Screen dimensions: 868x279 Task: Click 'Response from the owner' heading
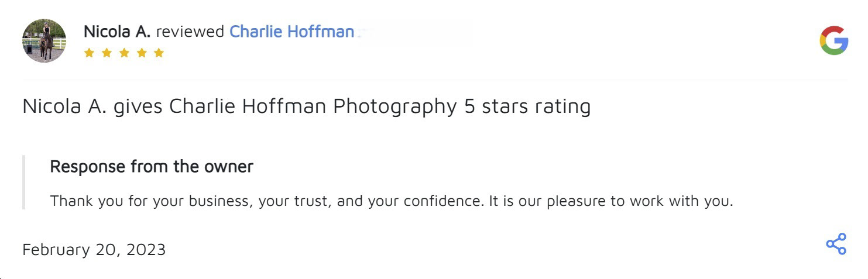click(152, 167)
